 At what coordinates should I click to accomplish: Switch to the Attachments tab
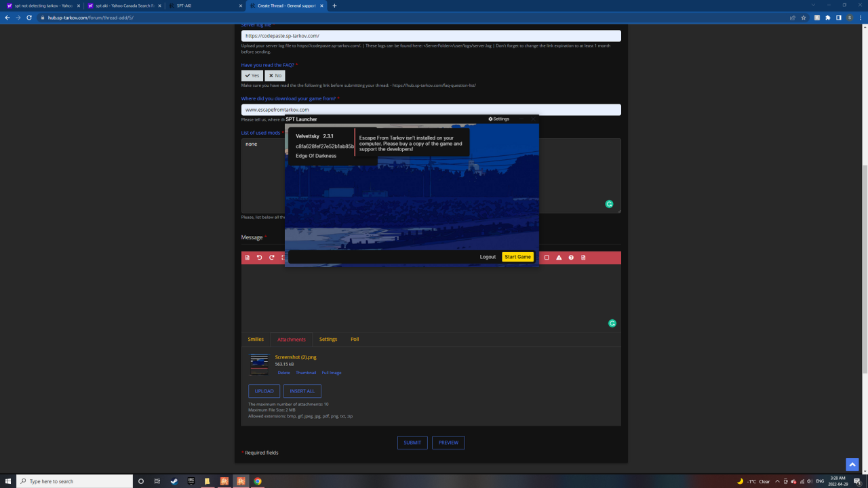[291, 340]
